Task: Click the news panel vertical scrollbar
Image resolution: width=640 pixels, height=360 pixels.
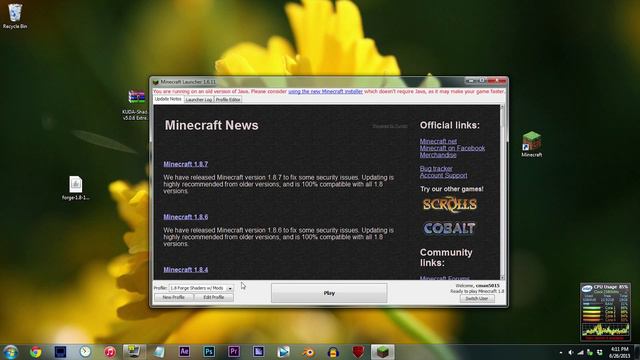Action: (502, 192)
